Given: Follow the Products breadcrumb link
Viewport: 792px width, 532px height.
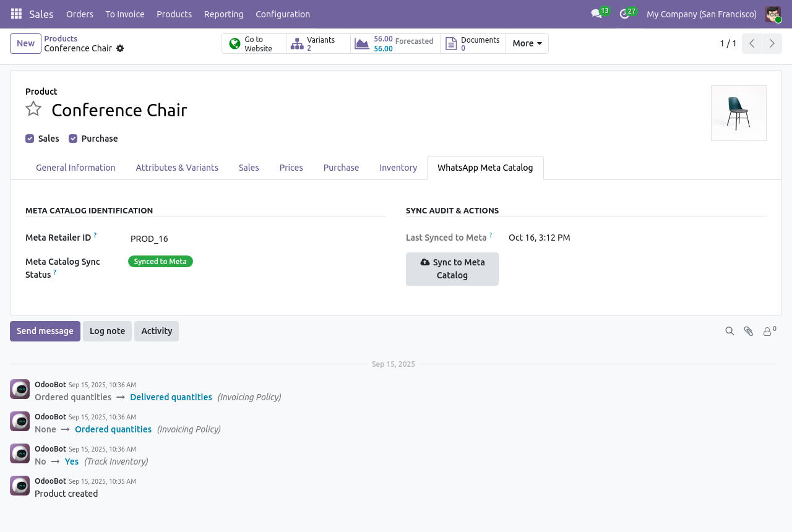Looking at the screenshot, I should (x=61, y=38).
